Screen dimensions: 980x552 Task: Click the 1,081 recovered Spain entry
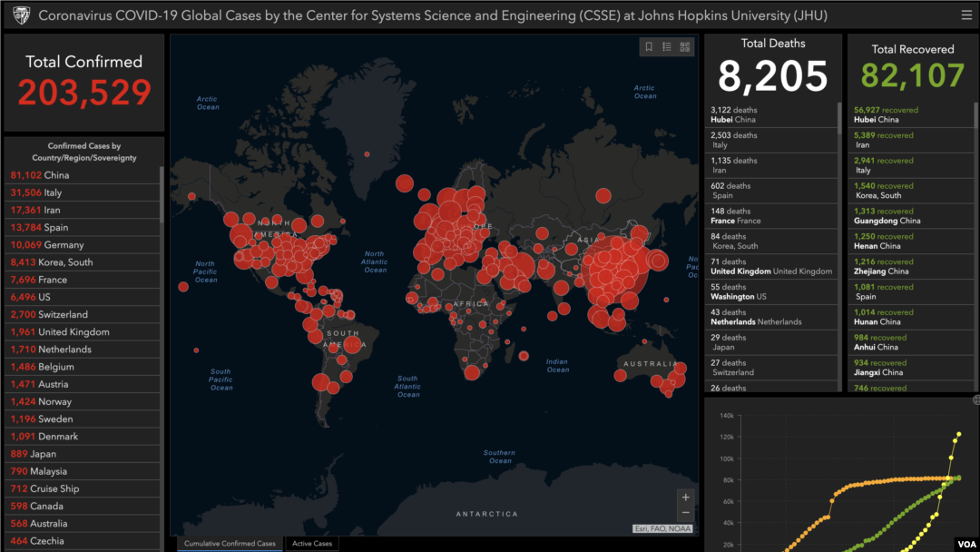pos(911,292)
